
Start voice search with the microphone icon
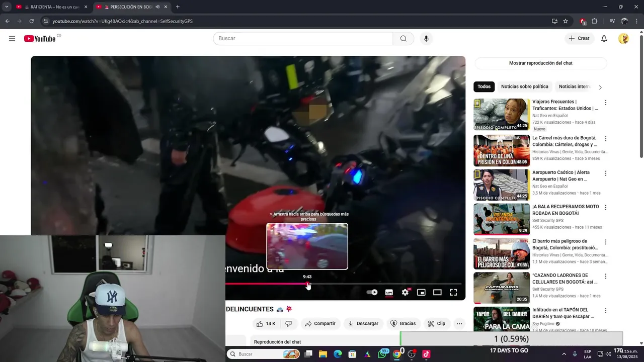click(x=426, y=39)
